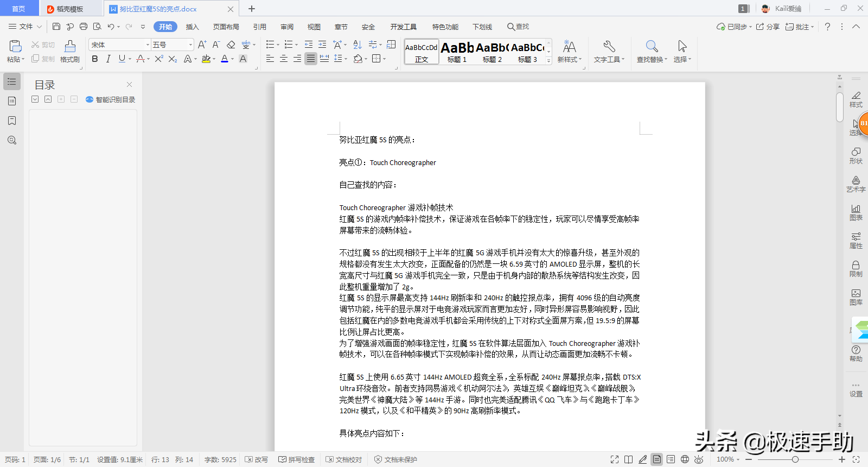868x467 pixels.
Task: Open the 100% zoom level dropdown
Action: pyautogui.click(x=727, y=459)
